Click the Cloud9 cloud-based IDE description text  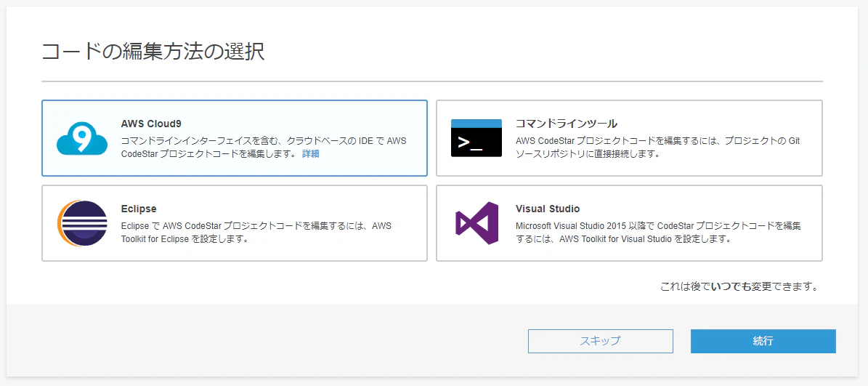[x=264, y=148]
